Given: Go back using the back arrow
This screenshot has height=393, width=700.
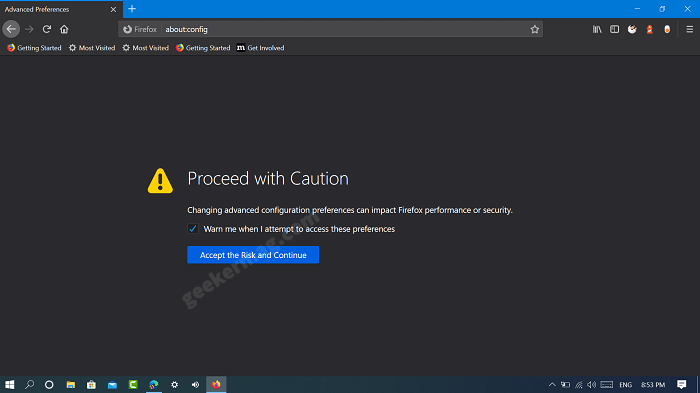Looking at the screenshot, I should tap(11, 29).
